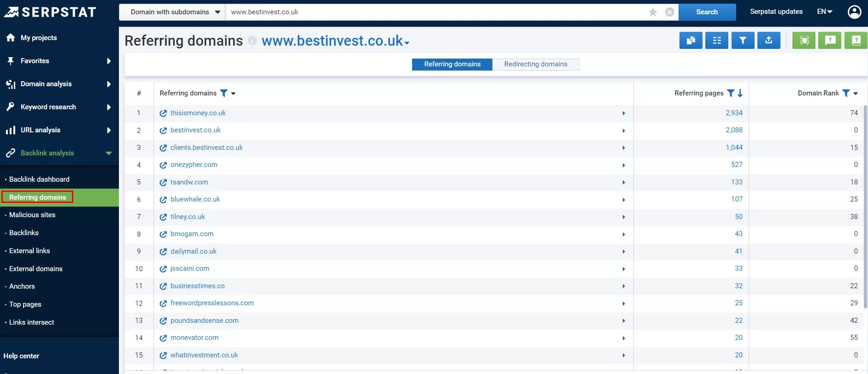Open the Domain with subdomains dropdown
Viewport: 868px width, 374px height.
tap(172, 12)
